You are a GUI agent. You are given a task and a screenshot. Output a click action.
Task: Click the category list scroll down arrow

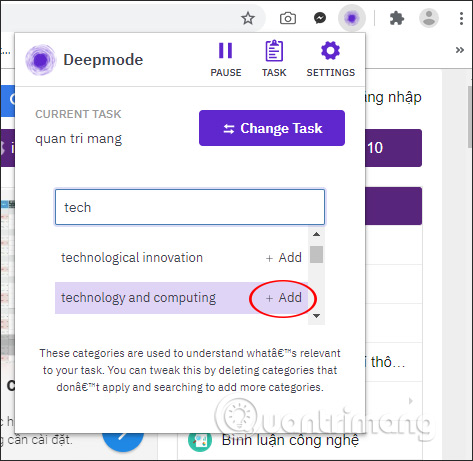point(316,316)
